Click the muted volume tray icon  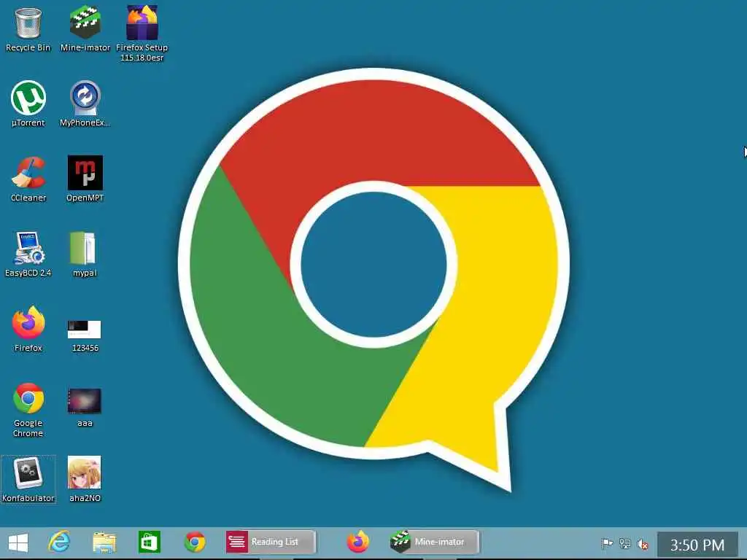coord(643,544)
